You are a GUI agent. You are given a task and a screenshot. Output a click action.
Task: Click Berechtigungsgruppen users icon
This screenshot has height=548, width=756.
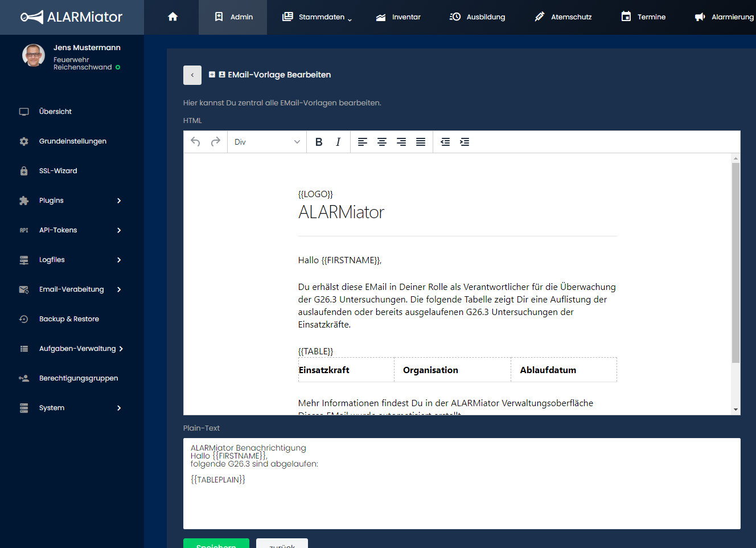24,378
